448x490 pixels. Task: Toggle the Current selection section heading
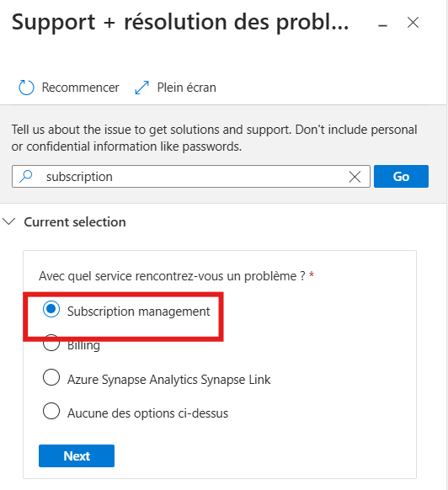(x=75, y=222)
